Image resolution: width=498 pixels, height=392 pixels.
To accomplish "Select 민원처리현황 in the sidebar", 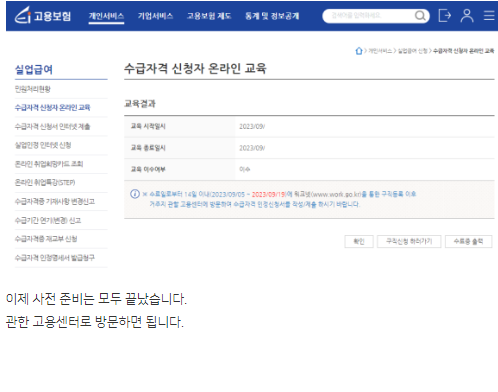I will (x=33, y=89).
